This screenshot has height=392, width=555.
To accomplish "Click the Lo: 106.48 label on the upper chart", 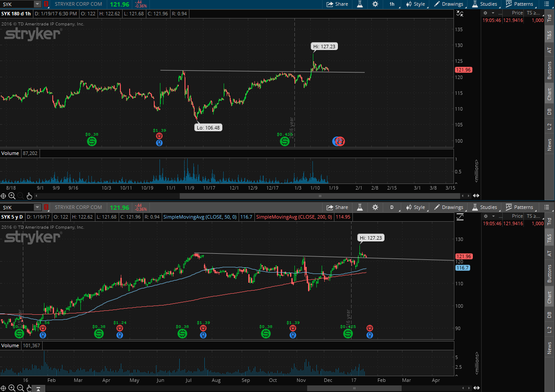I will point(208,127).
